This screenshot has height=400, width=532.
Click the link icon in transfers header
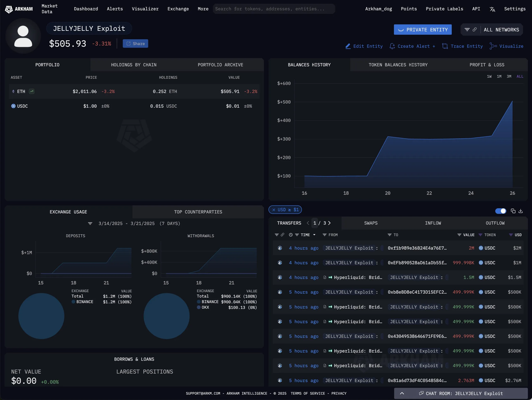pos(282,235)
